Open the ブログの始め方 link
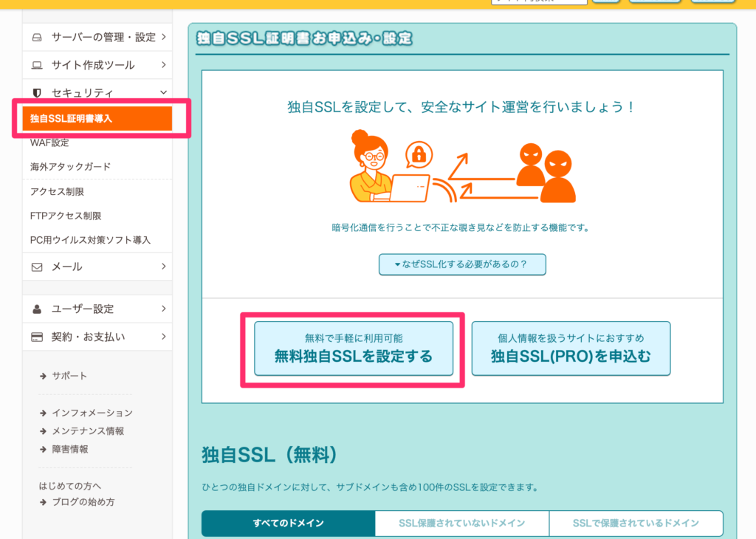 click(x=83, y=502)
